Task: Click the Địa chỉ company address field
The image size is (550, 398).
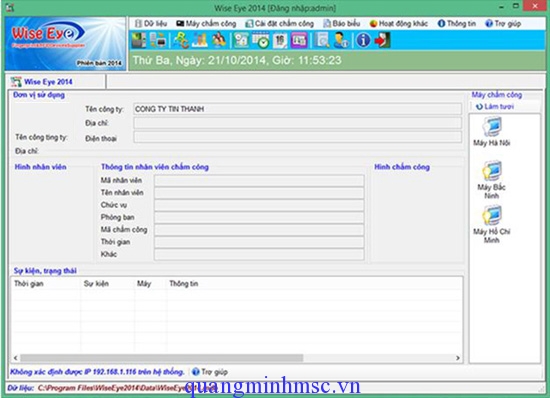Action: coord(297,123)
